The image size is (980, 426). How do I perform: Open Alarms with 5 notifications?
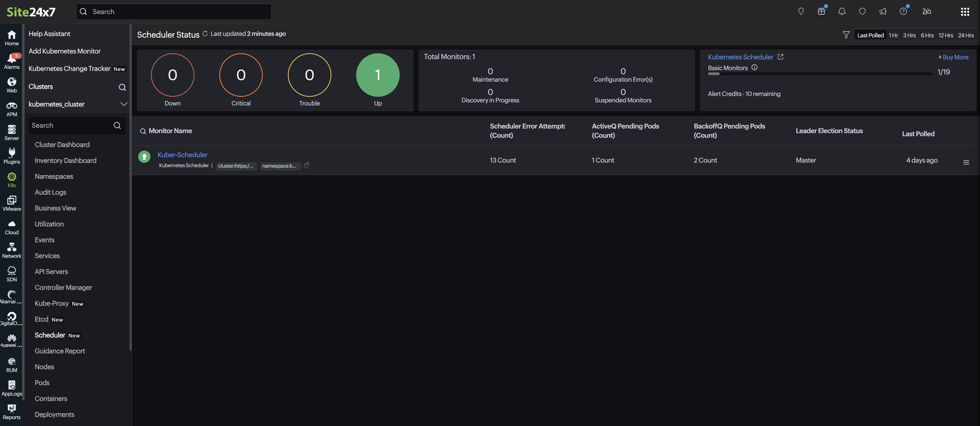pos(12,62)
